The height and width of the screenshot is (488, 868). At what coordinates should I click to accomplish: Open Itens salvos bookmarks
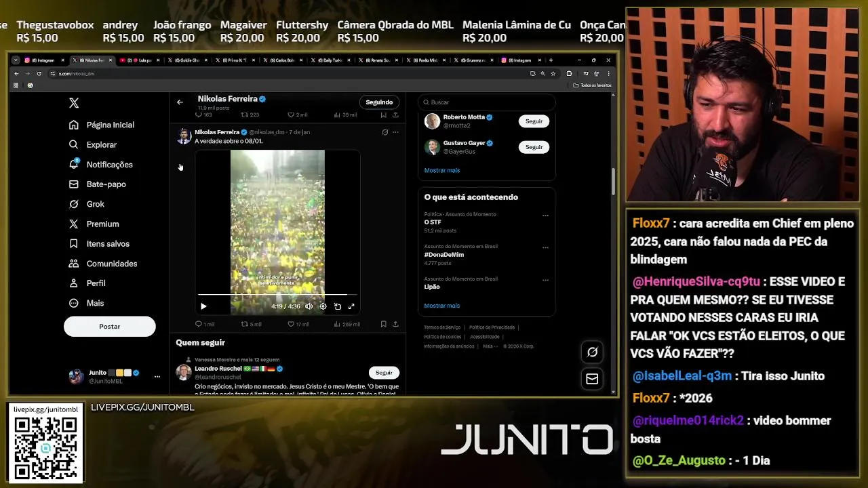pyautogui.click(x=99, y=243)
